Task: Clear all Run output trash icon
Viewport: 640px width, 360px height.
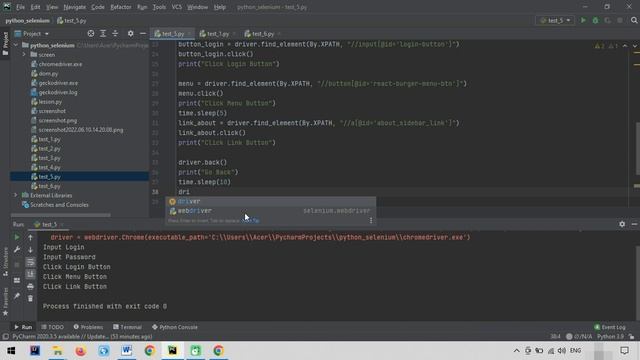Action: [30, 299]
